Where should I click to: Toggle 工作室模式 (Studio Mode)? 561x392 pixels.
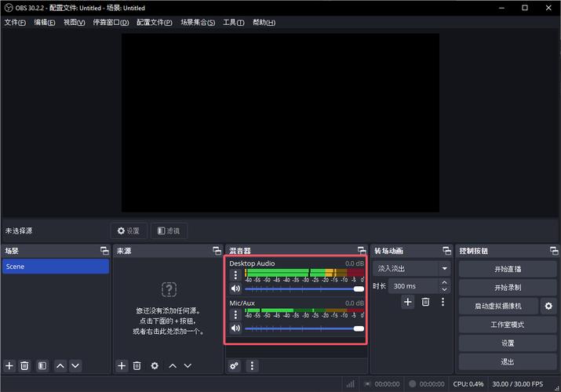(x=508, y=325)
